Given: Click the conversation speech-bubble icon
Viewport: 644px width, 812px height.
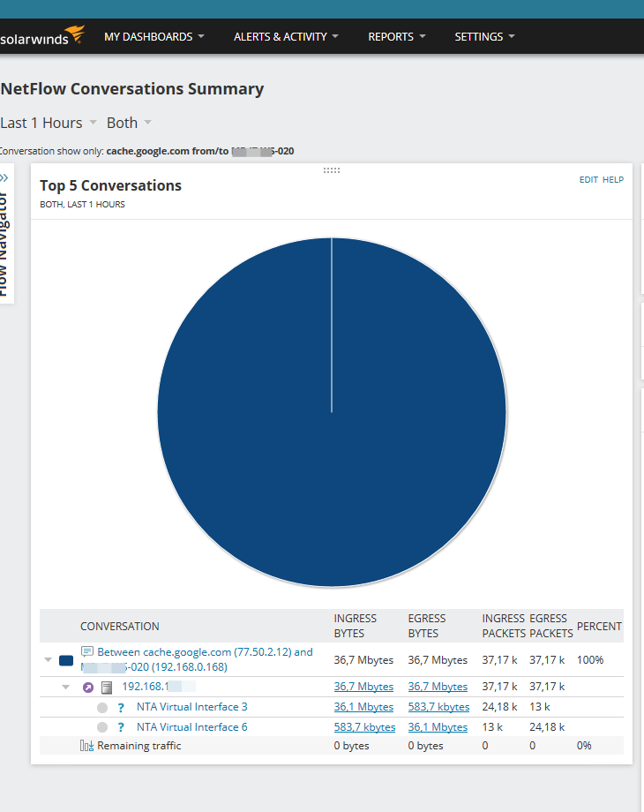Looking at the screenshot, I should click(x=87, y=651).
